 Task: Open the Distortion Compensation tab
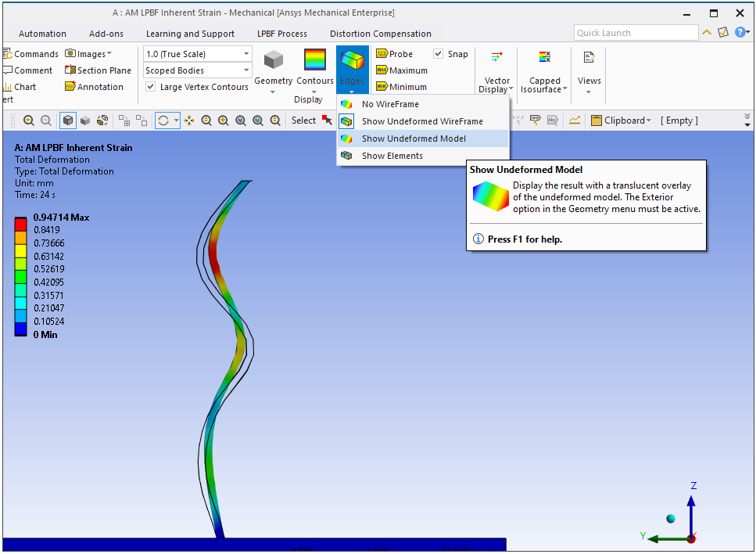[381, 34]
